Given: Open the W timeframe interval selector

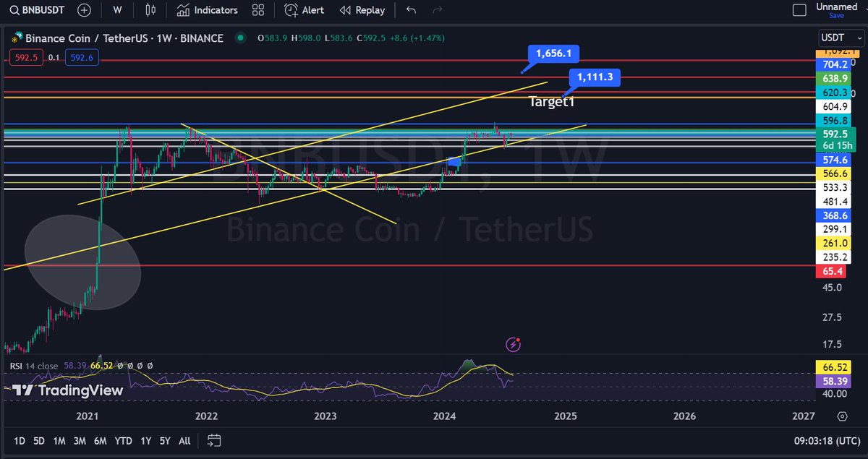Looking at the screenshot, I should (117, 10).
